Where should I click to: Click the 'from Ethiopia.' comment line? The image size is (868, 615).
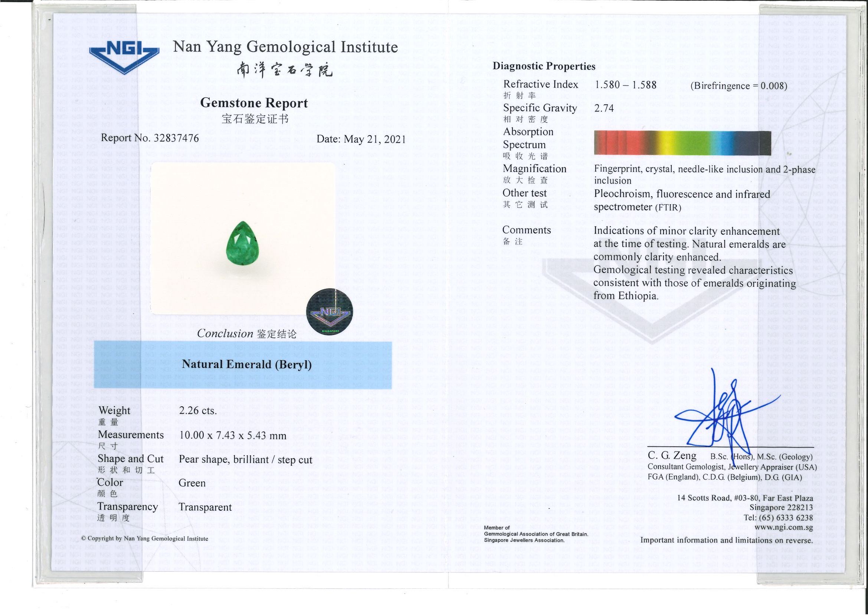626,296
